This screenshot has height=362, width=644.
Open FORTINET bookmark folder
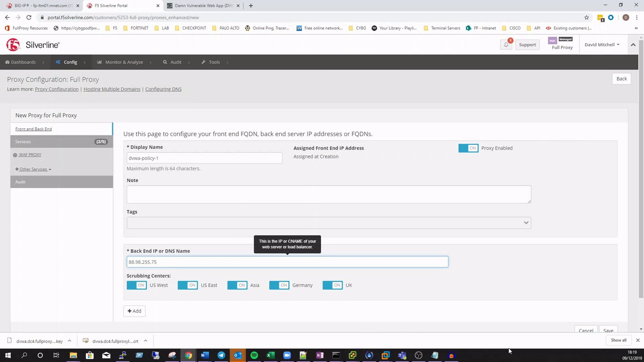[136, 28]
